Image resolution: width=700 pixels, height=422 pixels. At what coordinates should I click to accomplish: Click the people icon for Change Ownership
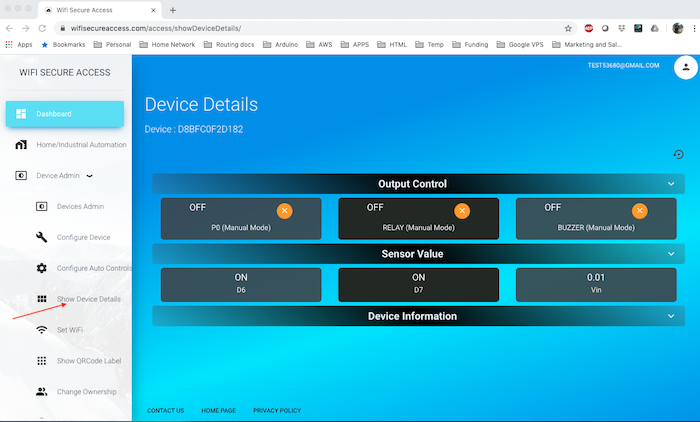click(x=42, y=392)
